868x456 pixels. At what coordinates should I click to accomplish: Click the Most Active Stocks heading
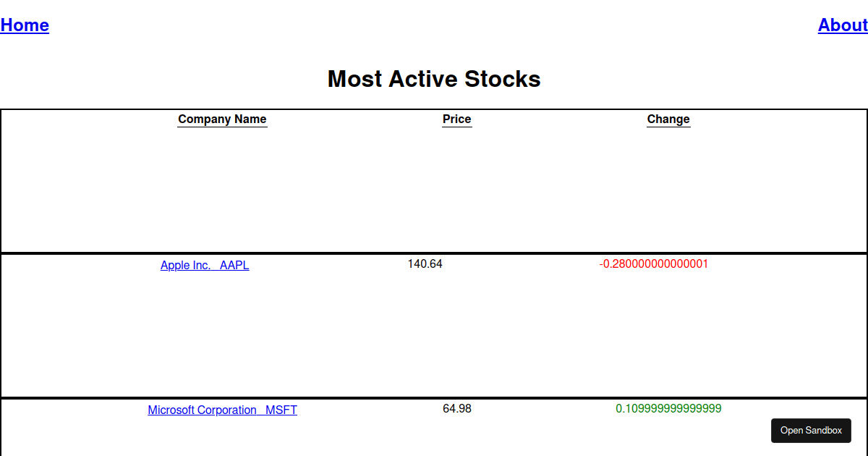click(x=434, y=79)
